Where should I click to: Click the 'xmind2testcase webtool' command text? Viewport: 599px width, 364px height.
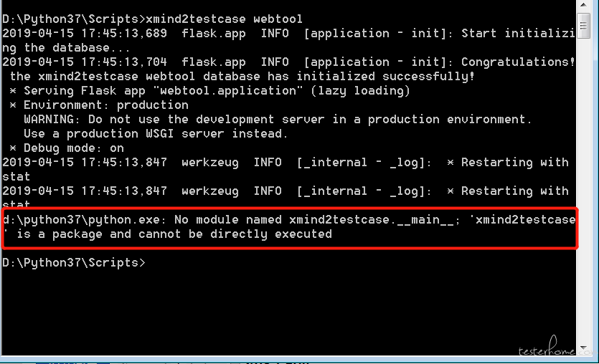225,19
